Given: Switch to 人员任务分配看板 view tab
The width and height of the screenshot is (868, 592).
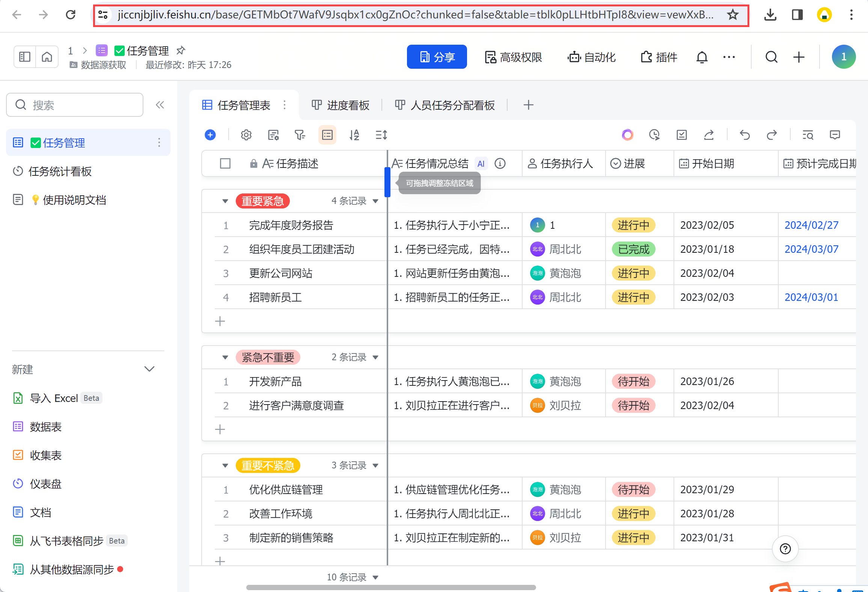Looking at the screenshot, I should [x=445, y=105].
